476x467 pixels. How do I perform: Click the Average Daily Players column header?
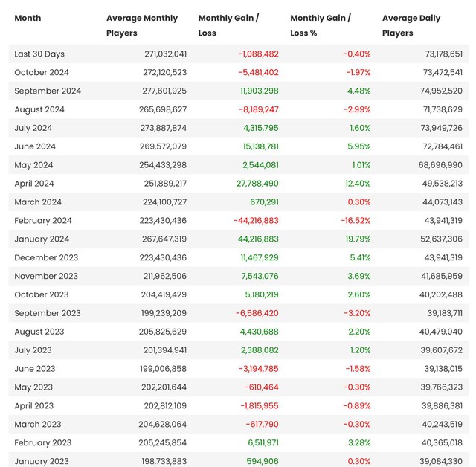(x=411, y=25)
